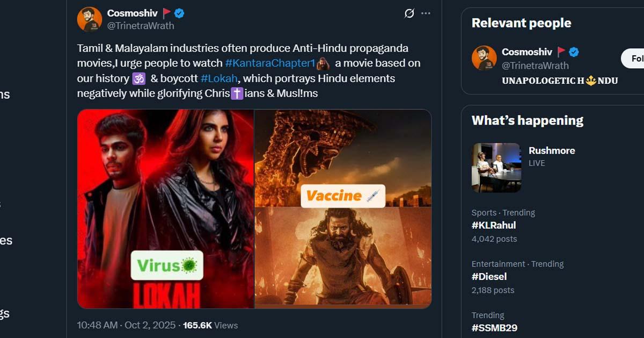
Task: Select the #SSMB29 trending topic
Action: (494, 328)
